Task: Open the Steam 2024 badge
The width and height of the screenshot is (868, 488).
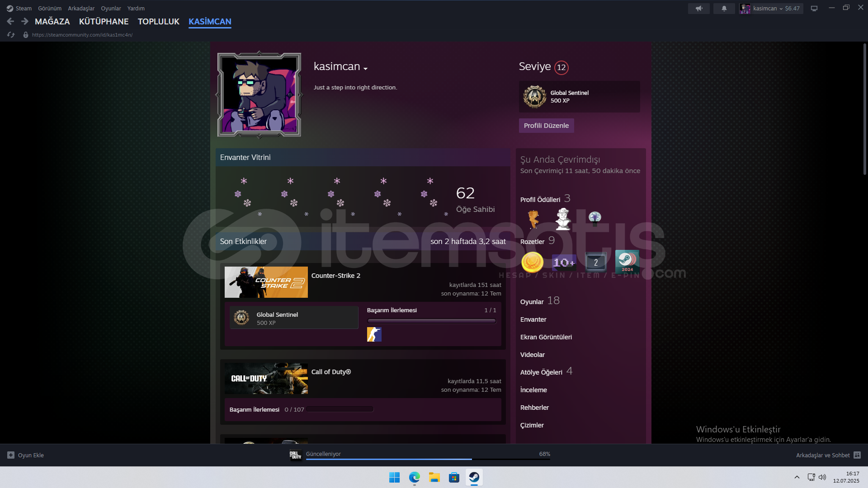Action: (x=627, y=262)
